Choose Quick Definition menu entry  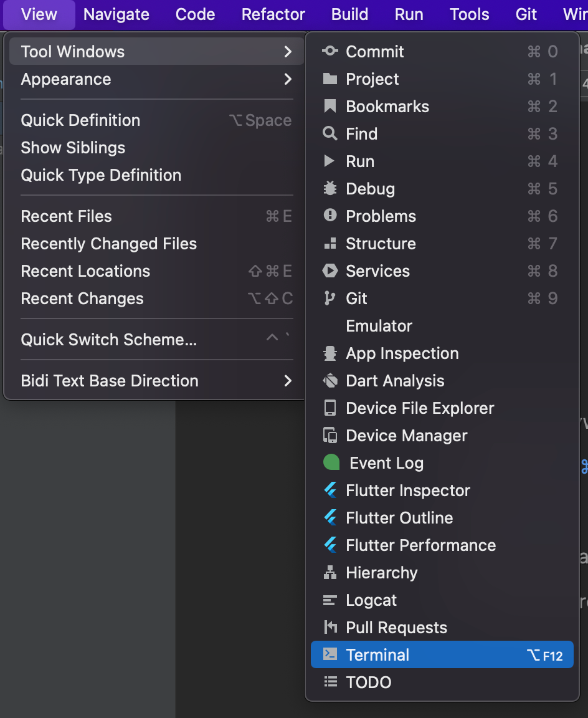pyautogui.click(x=81, y=120)
